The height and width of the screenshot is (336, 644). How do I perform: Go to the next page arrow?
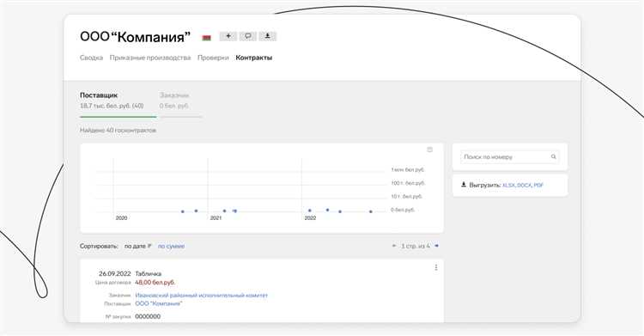(x=436, y=246)
